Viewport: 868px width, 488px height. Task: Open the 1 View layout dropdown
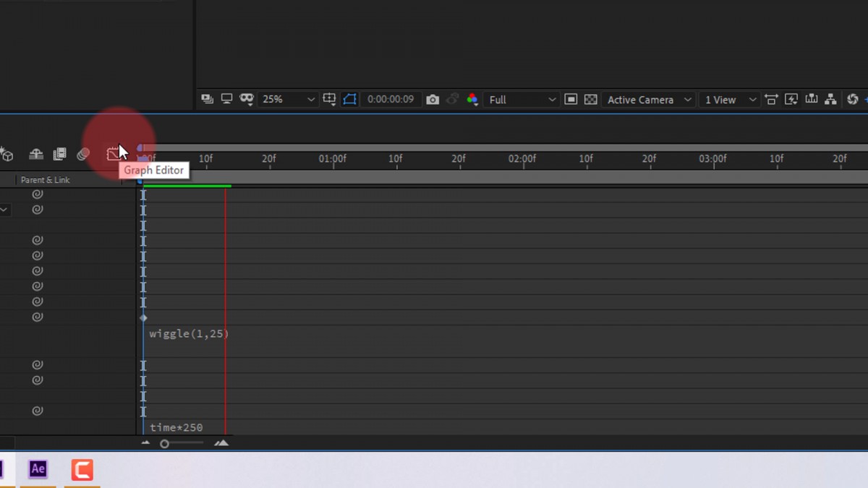click(730, 99)
